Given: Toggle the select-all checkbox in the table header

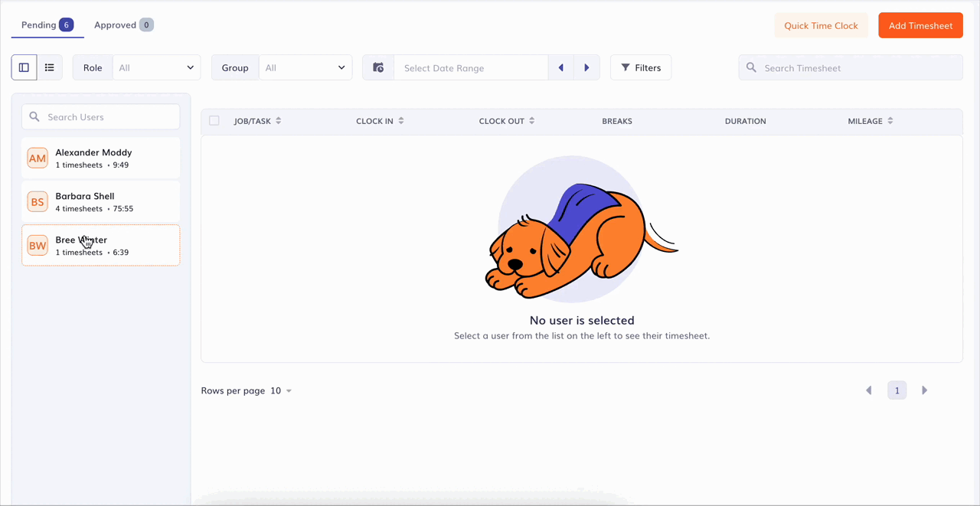Looking at the screenshot, I should click(x=214, y=121).
